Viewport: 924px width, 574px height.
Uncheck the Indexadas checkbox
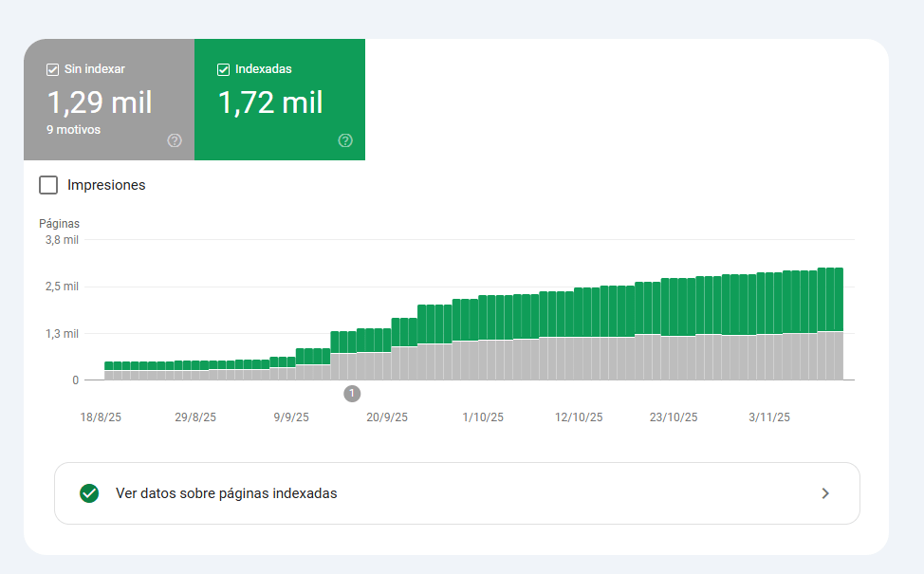click(x=223, y=69)
